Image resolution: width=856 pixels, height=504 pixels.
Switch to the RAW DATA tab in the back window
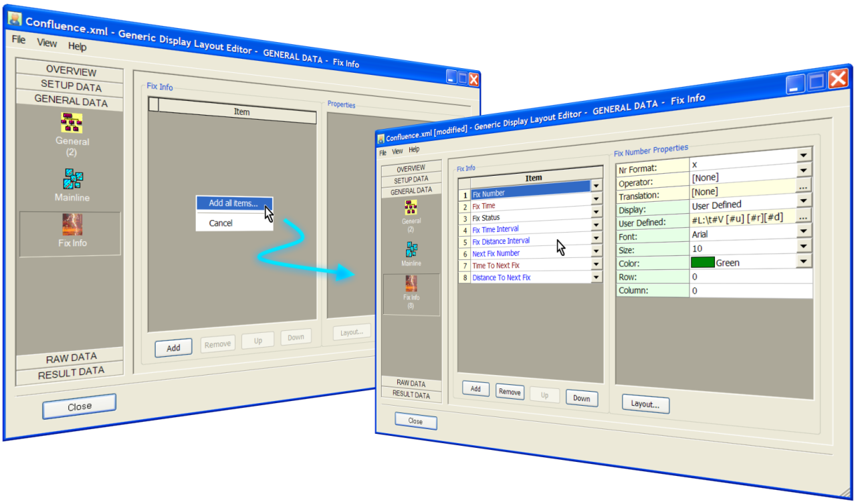tap(70, 357)
